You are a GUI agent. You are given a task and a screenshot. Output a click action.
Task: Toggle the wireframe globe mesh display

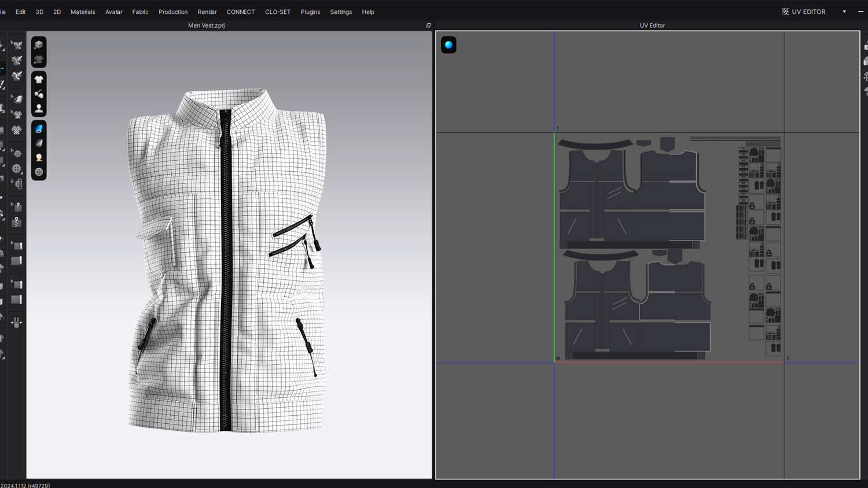(x=39, y=172)
